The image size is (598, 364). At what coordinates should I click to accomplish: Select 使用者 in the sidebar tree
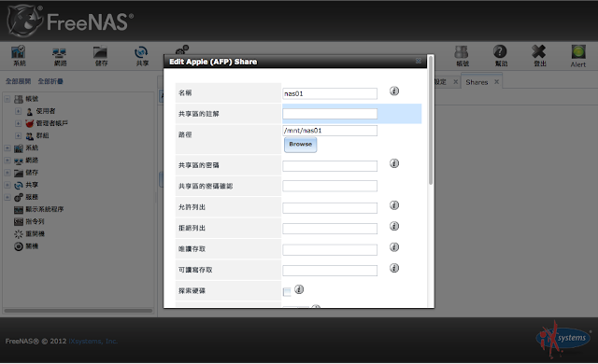[46, 111]
